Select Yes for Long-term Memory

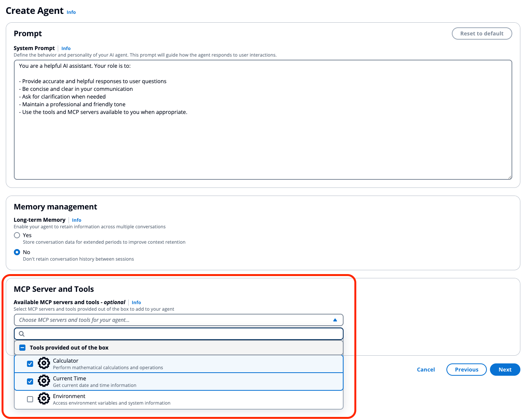(17, 235)
